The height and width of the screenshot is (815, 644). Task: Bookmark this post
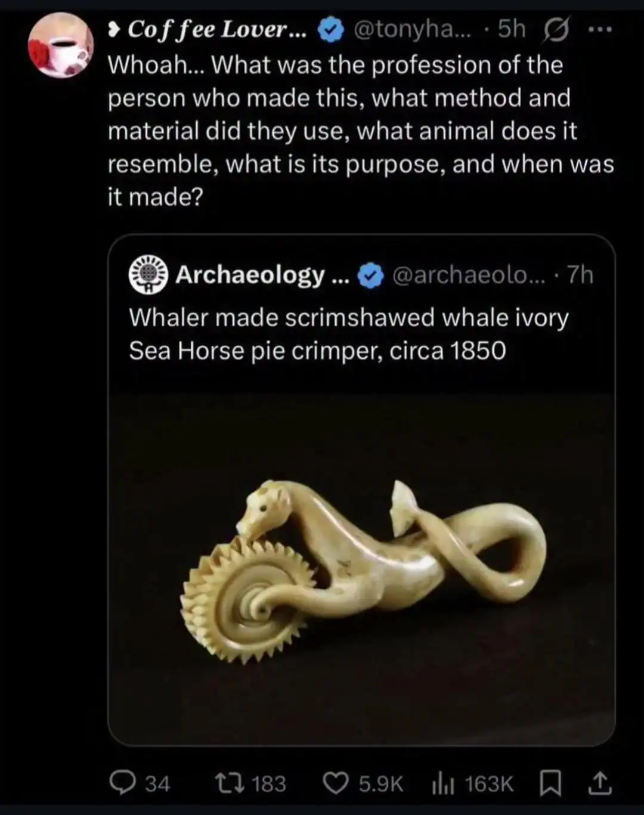(x=549, y=783)
